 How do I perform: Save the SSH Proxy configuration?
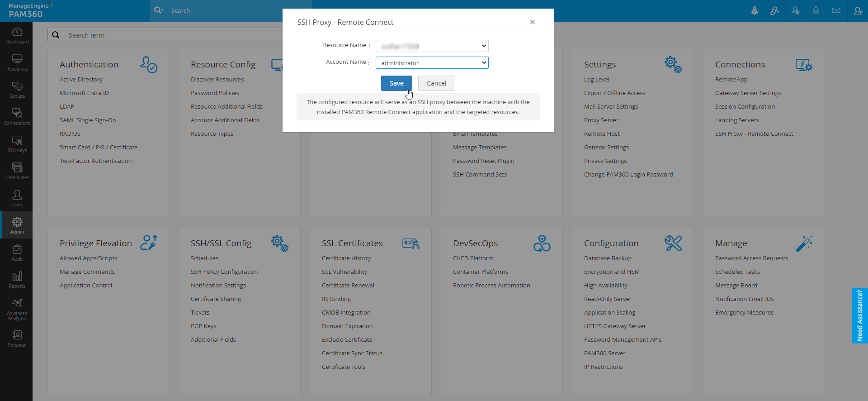point(396,83)
